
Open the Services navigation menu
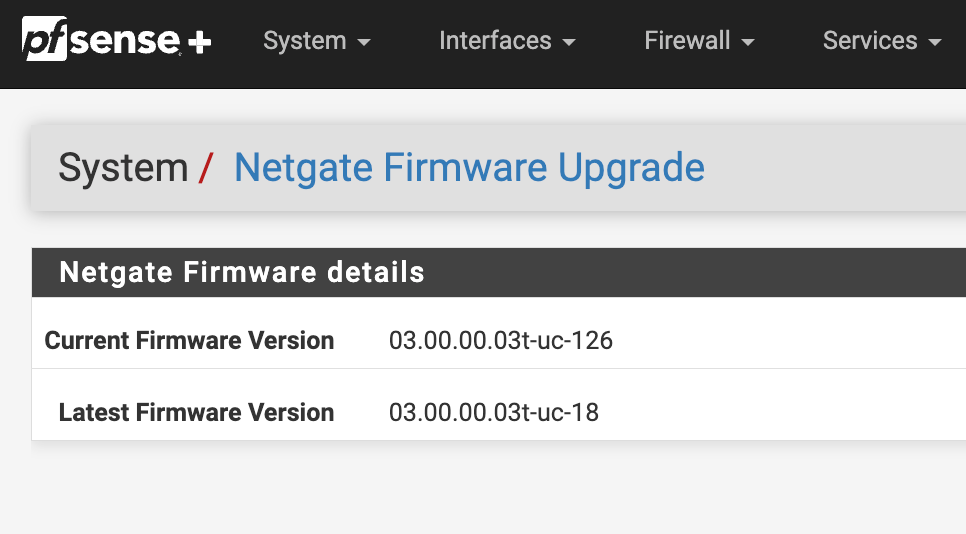[x=882, y=41]
